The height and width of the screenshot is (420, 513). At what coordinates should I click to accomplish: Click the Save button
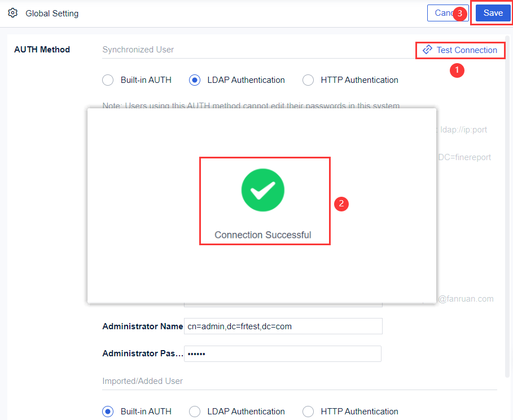(x=491, y=12)
